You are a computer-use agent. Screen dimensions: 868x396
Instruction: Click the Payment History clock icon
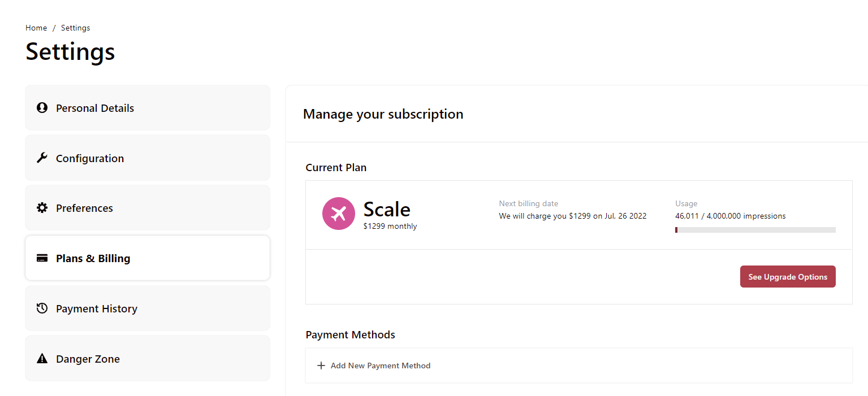click(x=42, y=308)
